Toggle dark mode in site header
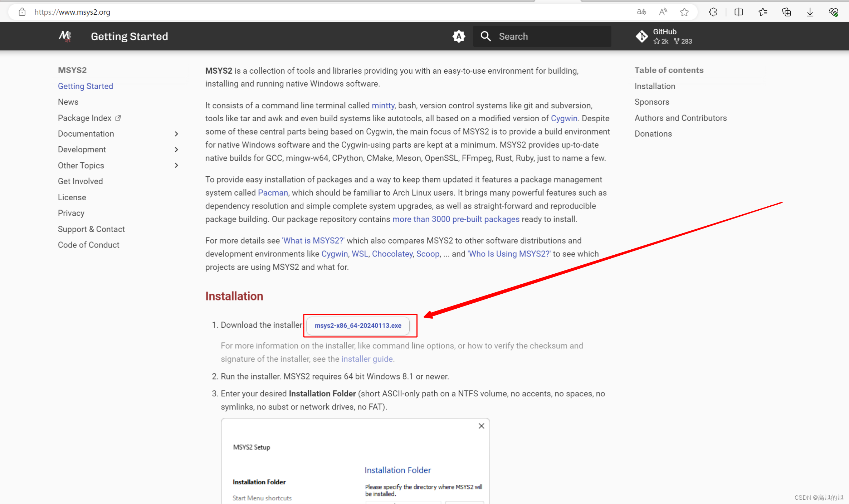 click(x=459, y=36)
